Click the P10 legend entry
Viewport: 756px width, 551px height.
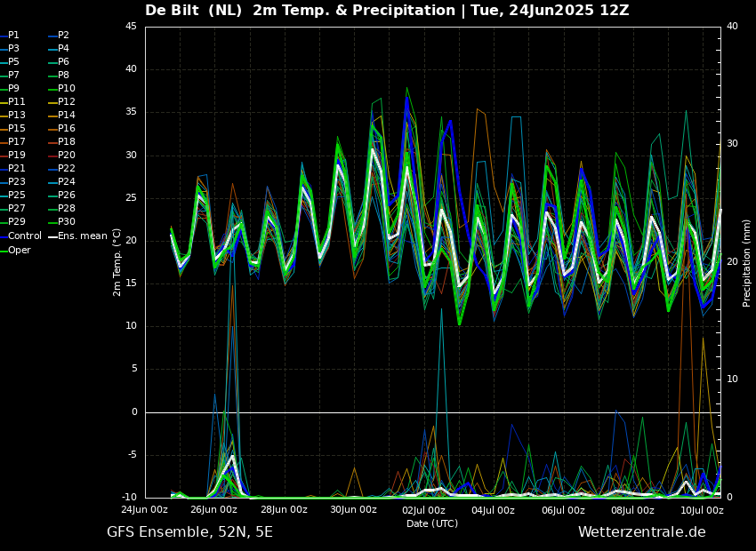[67, 89]
